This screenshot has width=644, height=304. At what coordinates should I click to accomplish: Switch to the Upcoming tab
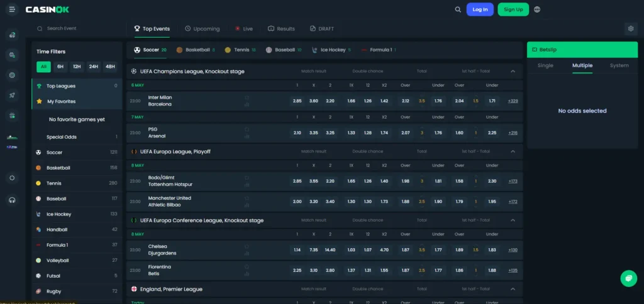click(202, 29)
